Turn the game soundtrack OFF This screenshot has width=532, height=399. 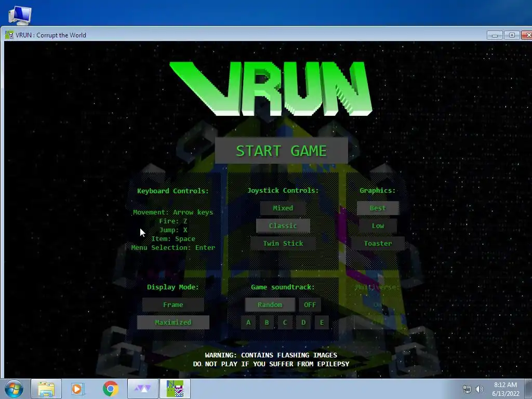click(x=310, y=304)
